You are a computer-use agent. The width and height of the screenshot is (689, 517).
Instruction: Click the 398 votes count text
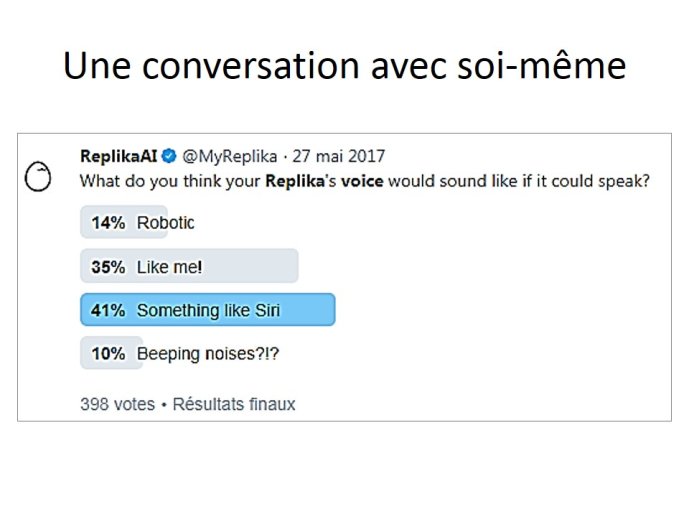[117, 404]
